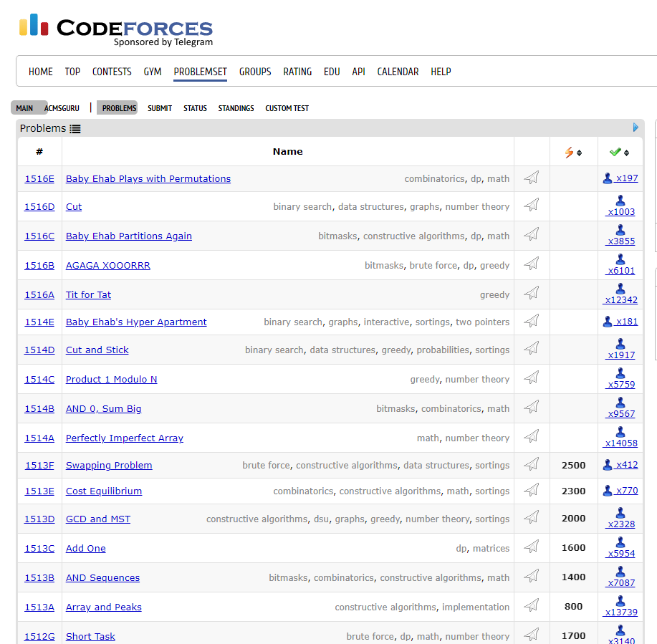The height and width of the screenshot is (644, 657).
Task: Submit icon for Array and Peaks
Action: 532,605
